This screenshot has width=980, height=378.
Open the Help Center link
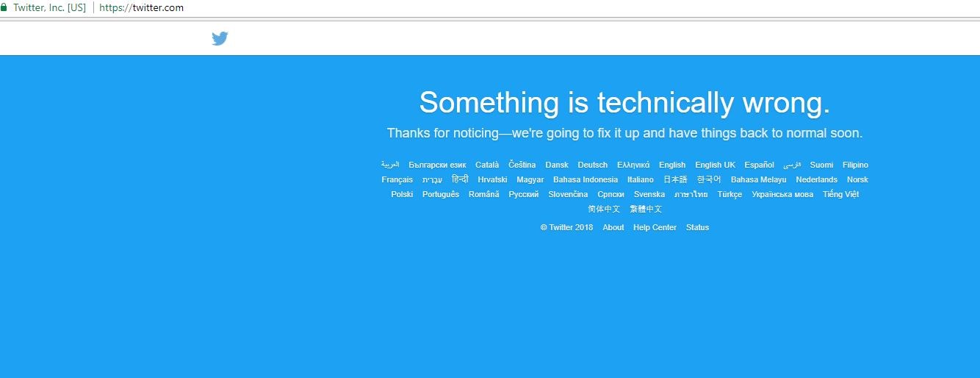click(x=655, y=227)
